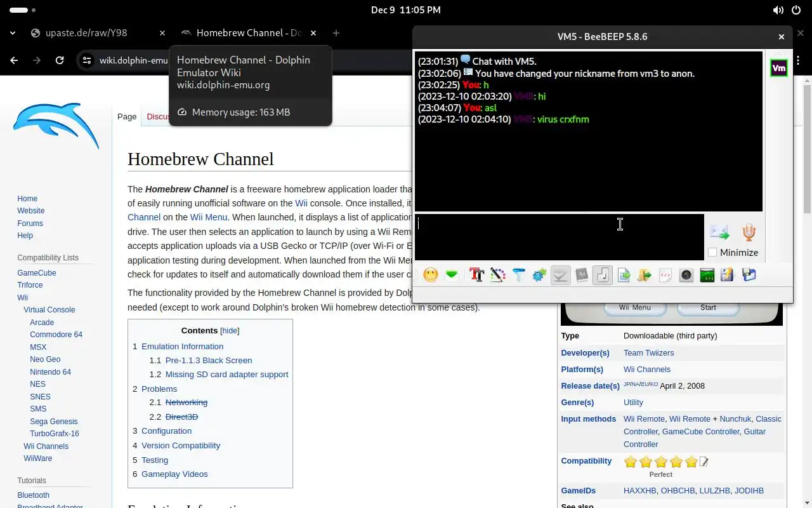Open the font color palette icon
Image resolution: width=812 pixels, height=508 pixels.
(x=497, y=275)
